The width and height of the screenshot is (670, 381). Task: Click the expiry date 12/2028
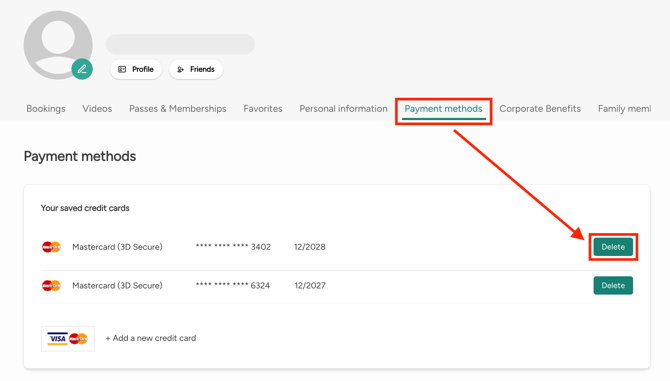pos(310,247)
